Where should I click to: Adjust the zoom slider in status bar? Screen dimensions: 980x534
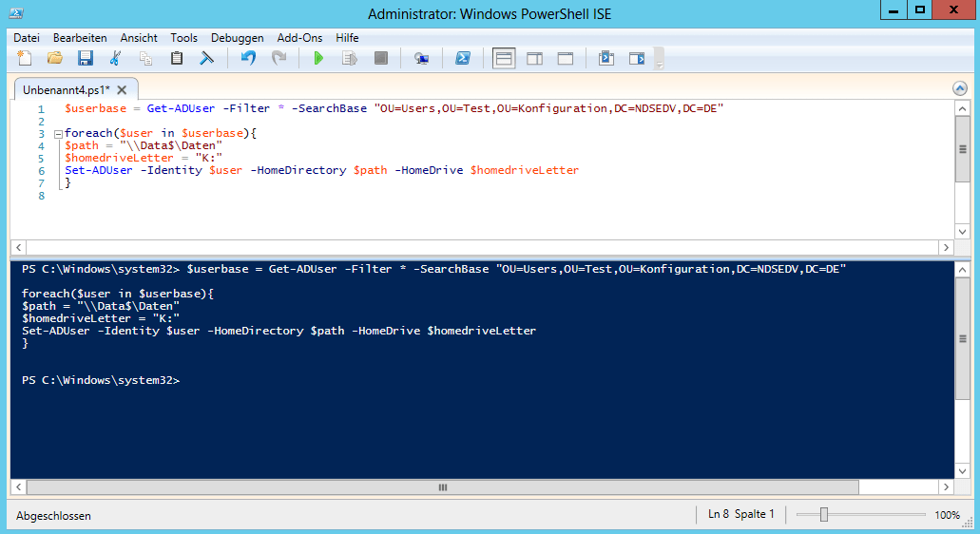(824, 514)
